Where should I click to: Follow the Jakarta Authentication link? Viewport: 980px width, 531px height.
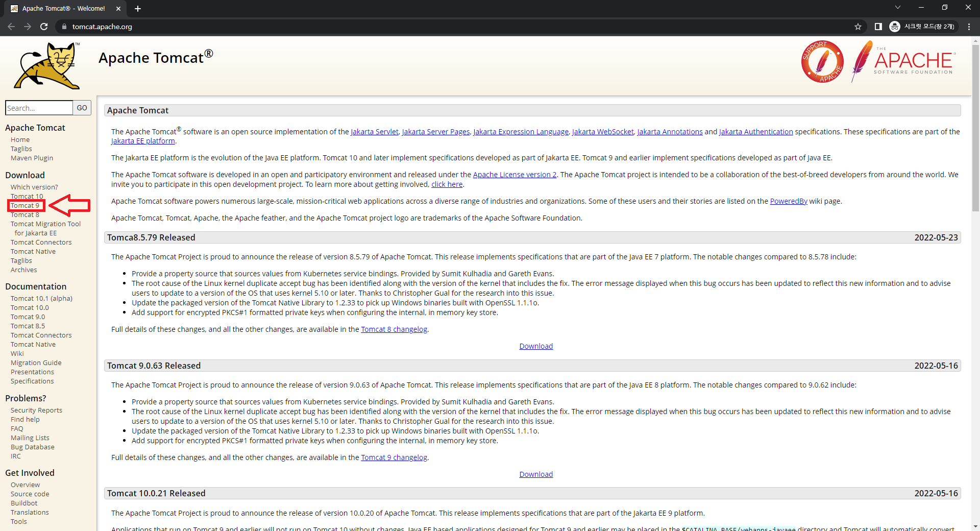click(756, 132)
